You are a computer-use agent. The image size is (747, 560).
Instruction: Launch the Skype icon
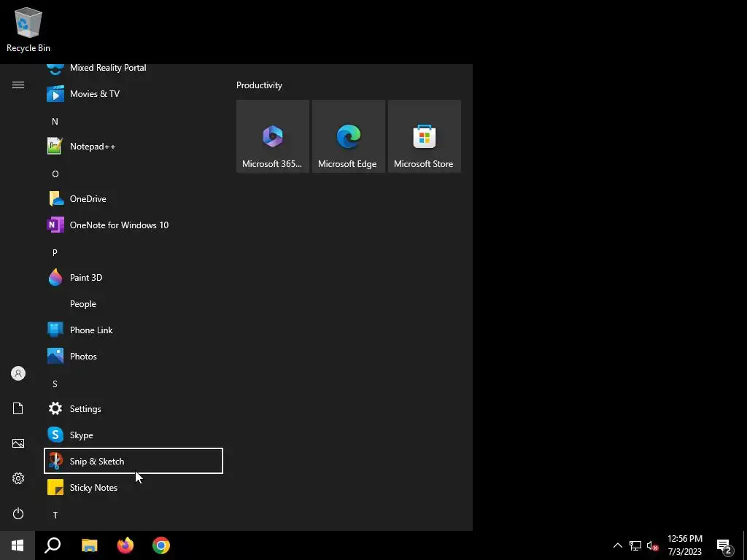point(55,435)
